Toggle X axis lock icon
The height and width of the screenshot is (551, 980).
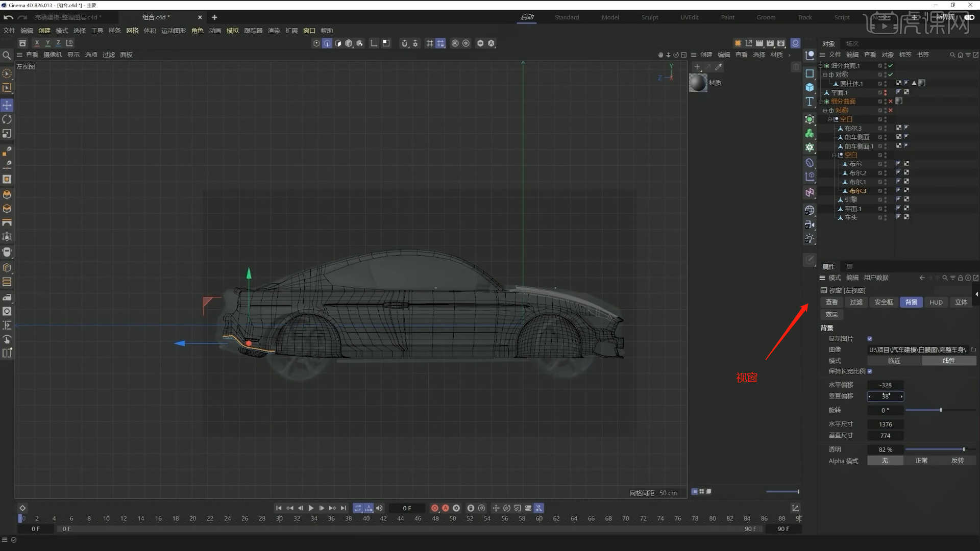coord(37,43)
